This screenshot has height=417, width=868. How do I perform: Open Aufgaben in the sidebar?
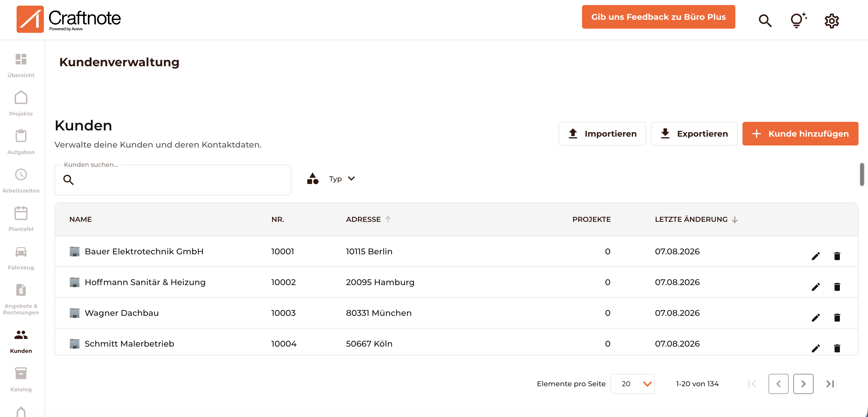21,142
